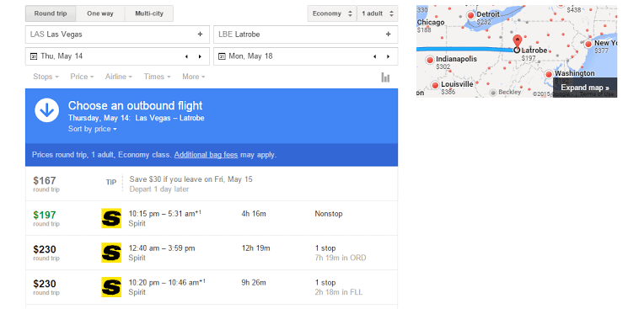Choose the Multi-city trip type

pos(149,13)
